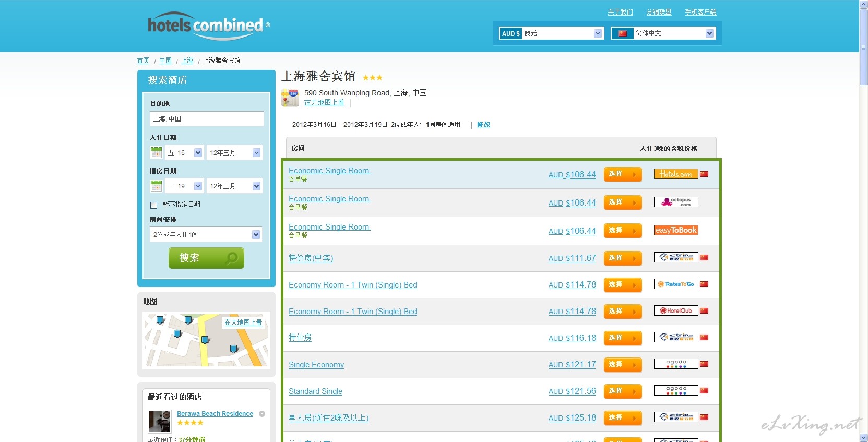Open check-out month dropdown

234,186
